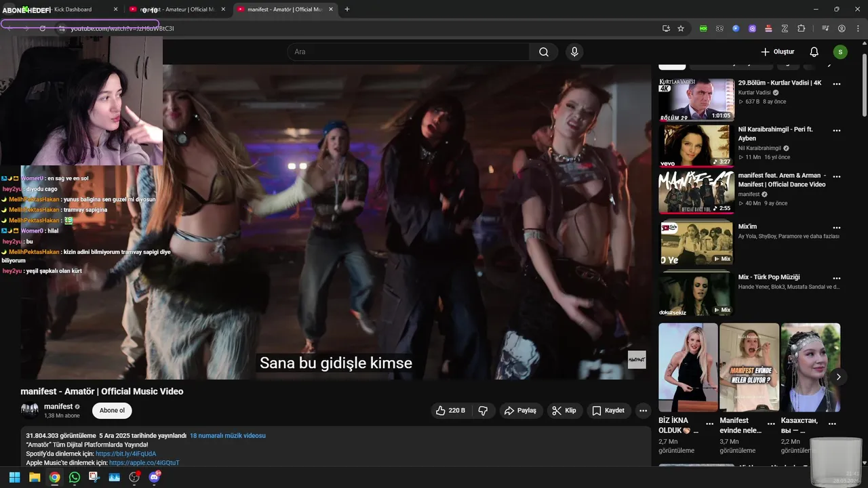Open the green S account avatar menu
Screen dimensions: 868x488
[x=840, y=52]
